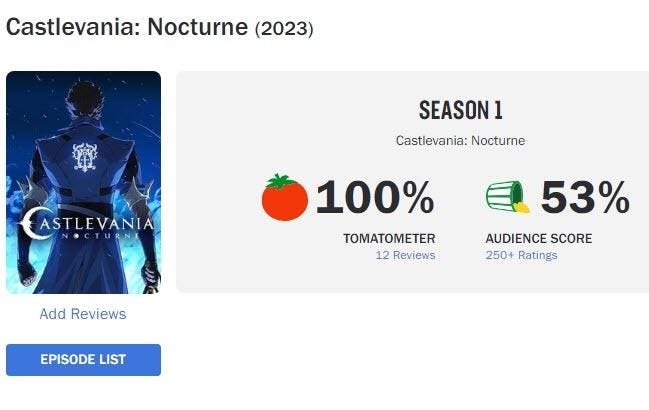Click the Castlevania: Nocturne page title

127,27
